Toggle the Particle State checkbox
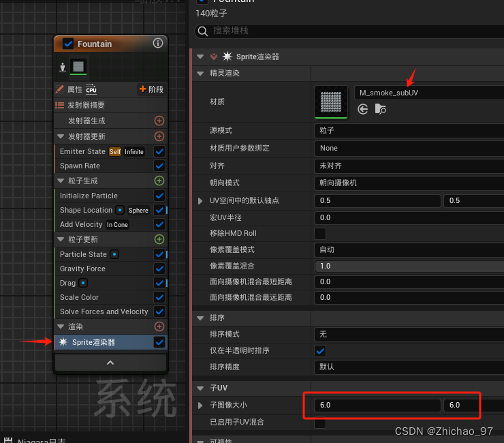The width and height of the screenshot is (504, 443). coord(159,254)
